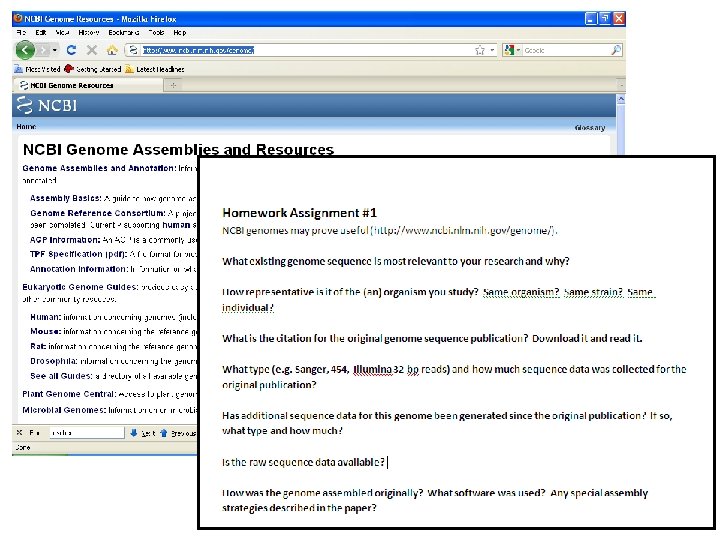Open the Bookmarks menu
This screenshot has width=720, height=540.
[x=124, y=33]
